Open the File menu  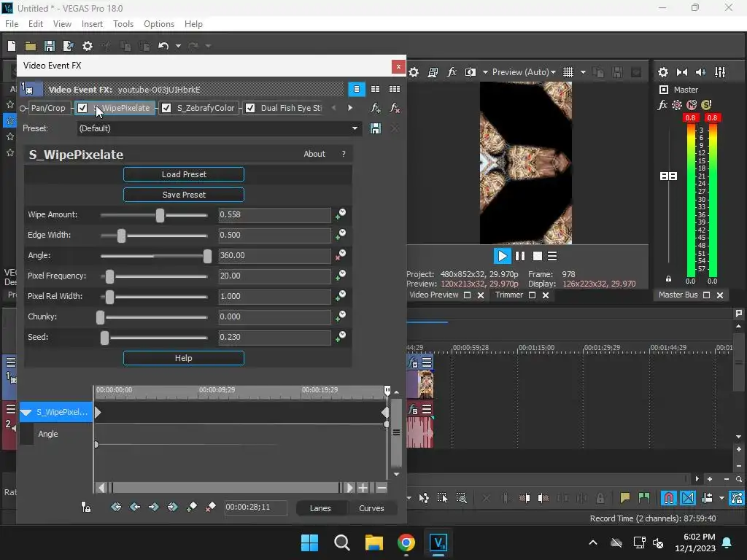coord(12,24)
